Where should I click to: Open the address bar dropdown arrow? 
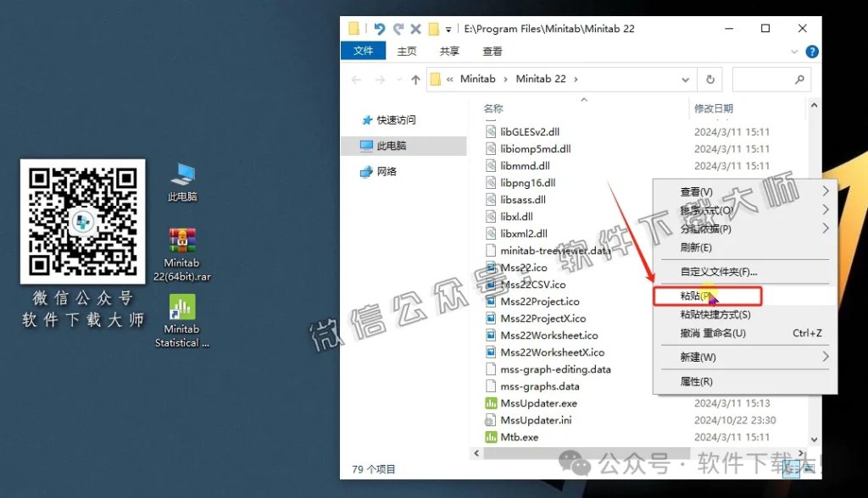tap(683, 78)
